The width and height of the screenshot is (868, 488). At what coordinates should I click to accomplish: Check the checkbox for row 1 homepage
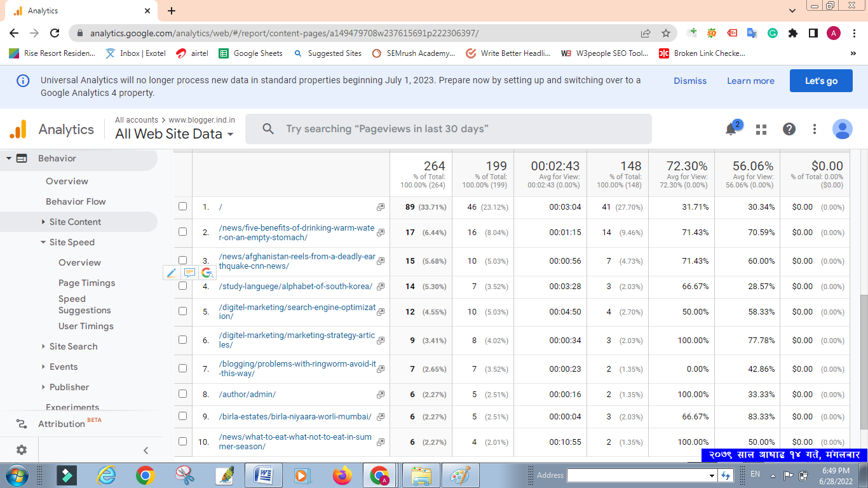pos(183,207)
